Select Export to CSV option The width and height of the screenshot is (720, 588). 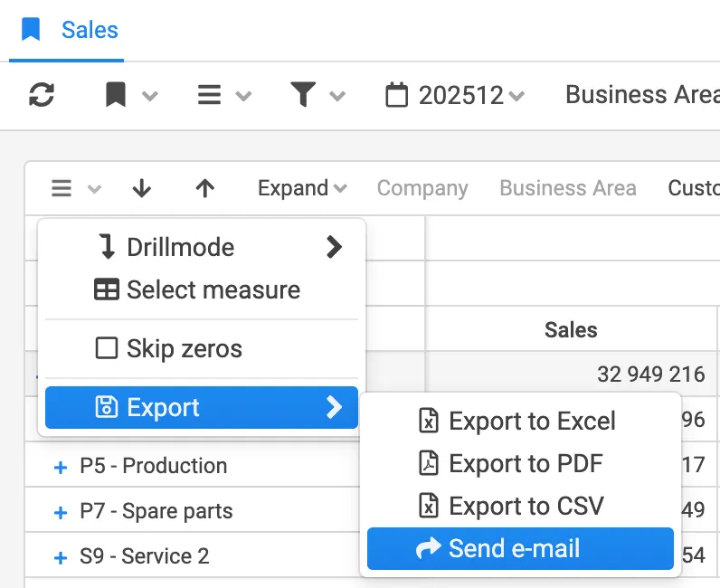click(519, 506)
